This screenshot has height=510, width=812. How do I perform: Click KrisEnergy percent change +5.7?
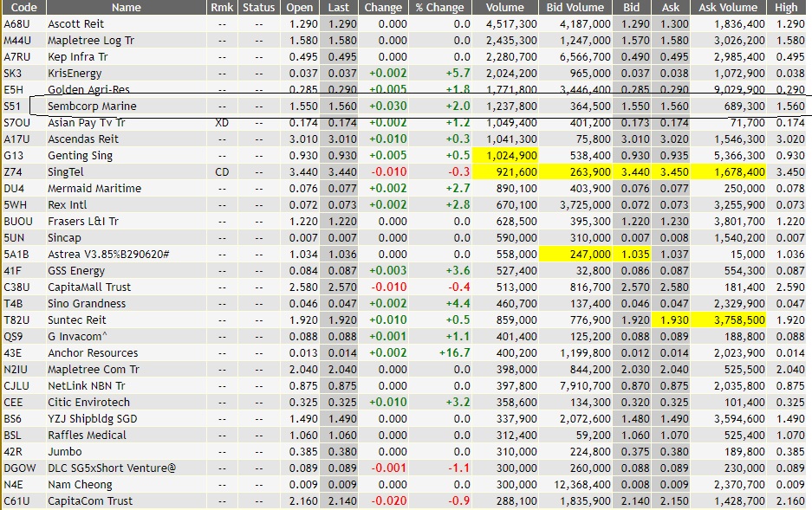click(458, 74)
